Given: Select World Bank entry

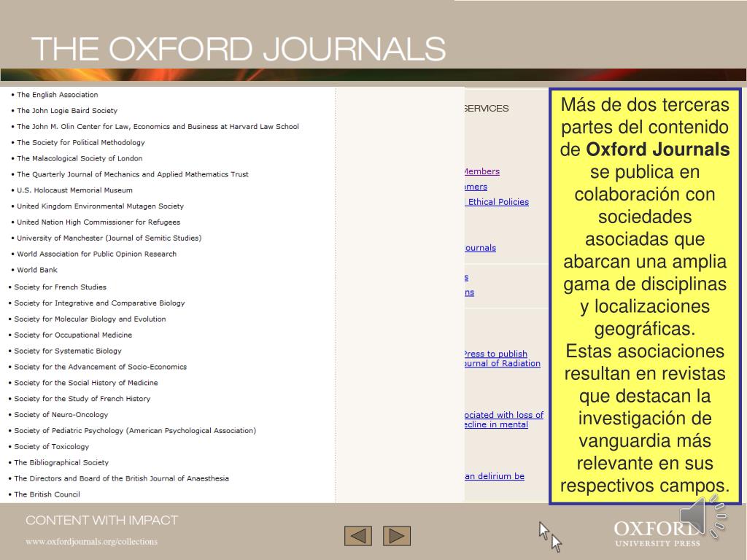Looking at the screenshot, I should (37, 270).
